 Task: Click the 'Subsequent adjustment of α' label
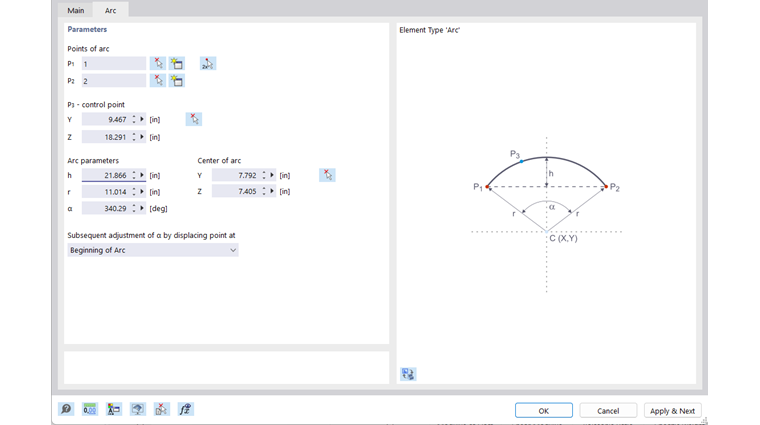pyautogui.click(x=151, y=235)
